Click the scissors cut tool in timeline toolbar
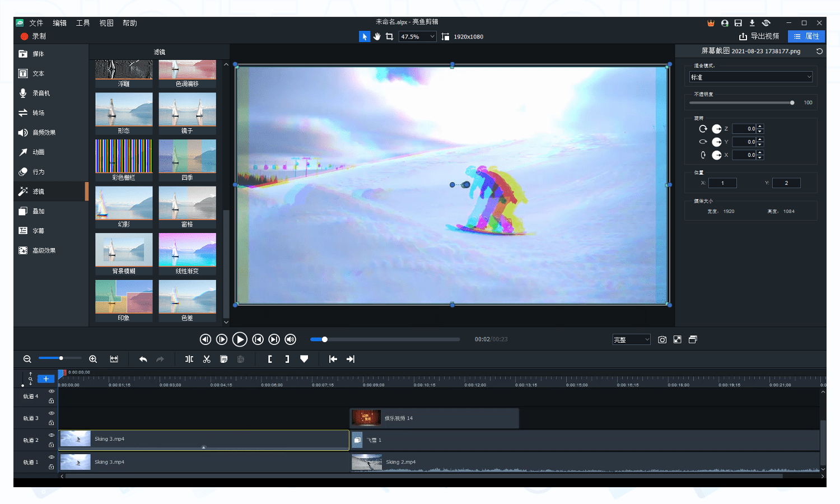This screenshot has width=840, height=504. pyautogui.click(x=207, y=359)
